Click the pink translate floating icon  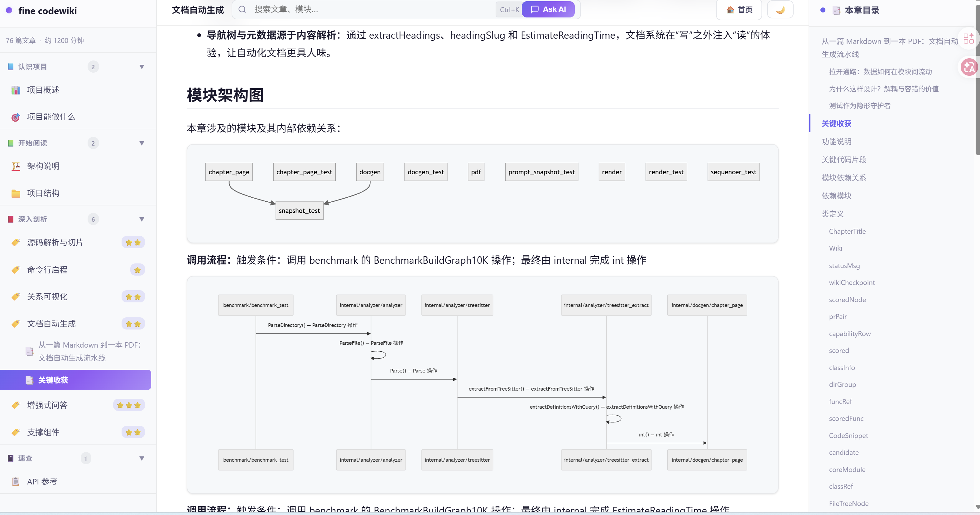[968, 67]
